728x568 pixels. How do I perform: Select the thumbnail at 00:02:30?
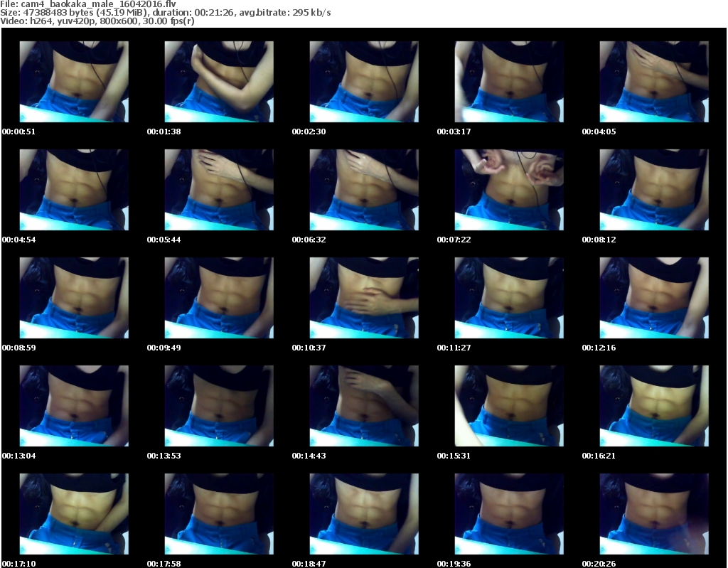(x=364, y=82)
